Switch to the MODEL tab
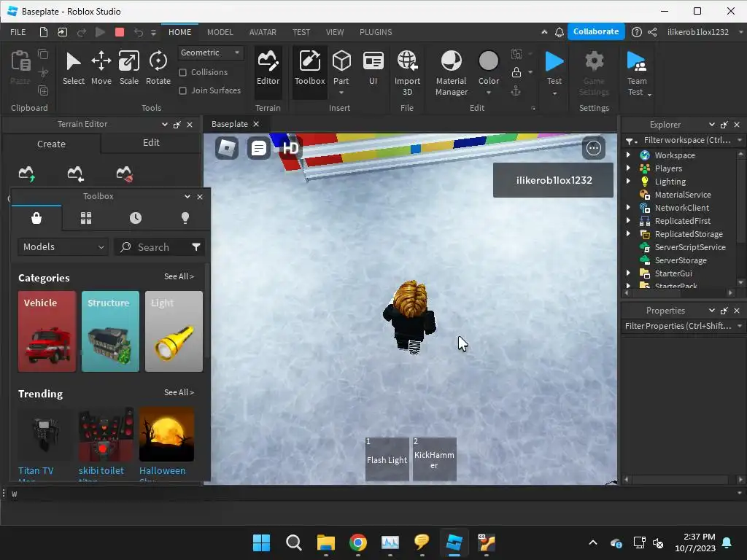The height and width of the screenshot is (560, 747). (x=220, y=32)
